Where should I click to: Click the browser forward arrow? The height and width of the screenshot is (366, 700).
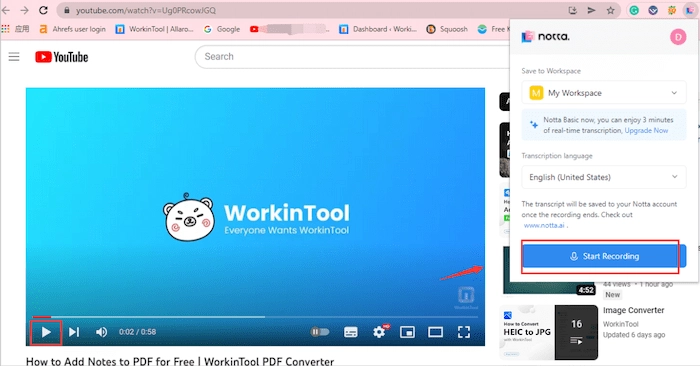[x=24, y=10]
